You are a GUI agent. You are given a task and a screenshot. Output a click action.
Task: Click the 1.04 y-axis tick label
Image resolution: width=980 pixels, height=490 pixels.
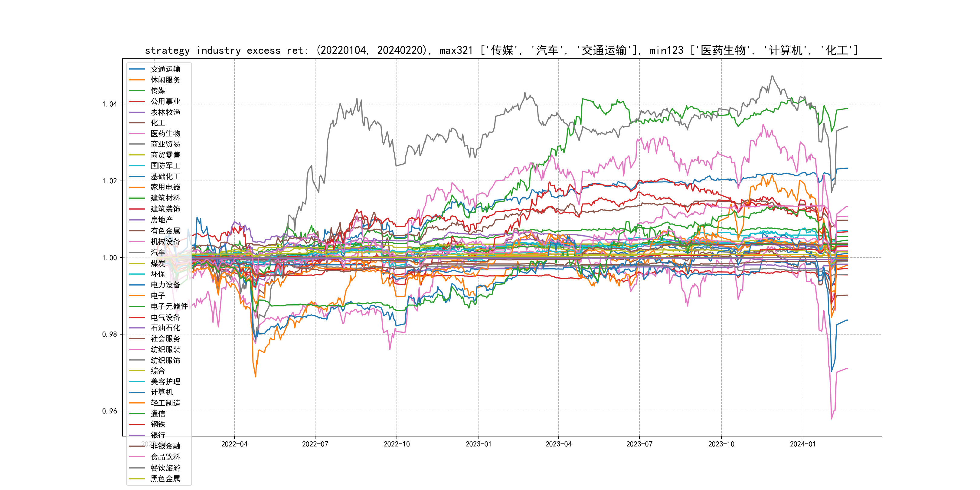pyautogui.click(x=109, y=104)
